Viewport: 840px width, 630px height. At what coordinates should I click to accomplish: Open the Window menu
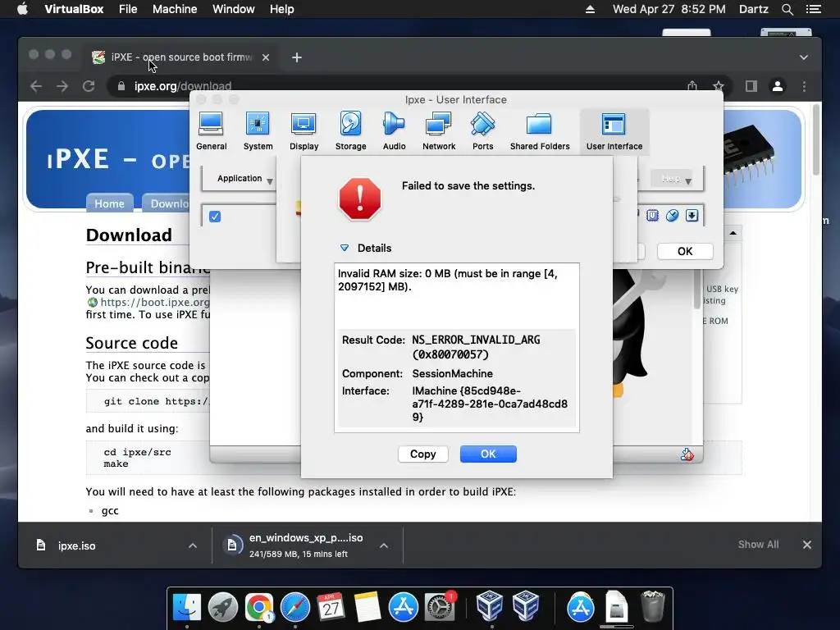[x=234, y=9]
